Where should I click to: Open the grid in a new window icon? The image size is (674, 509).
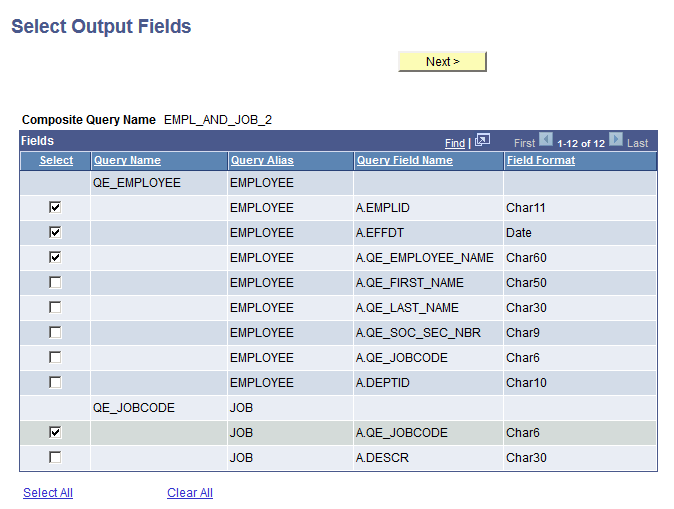coord(482,140)
